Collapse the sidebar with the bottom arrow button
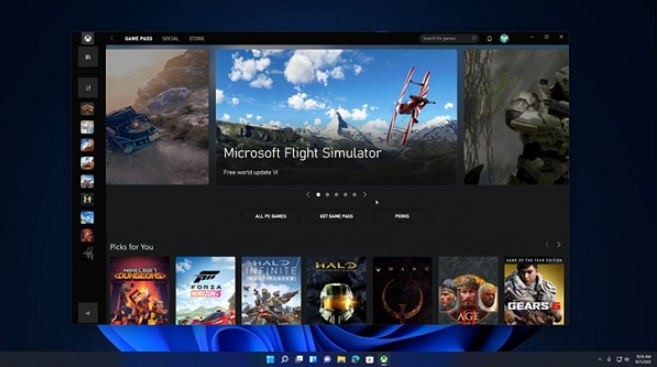 (x=88, y=313)
